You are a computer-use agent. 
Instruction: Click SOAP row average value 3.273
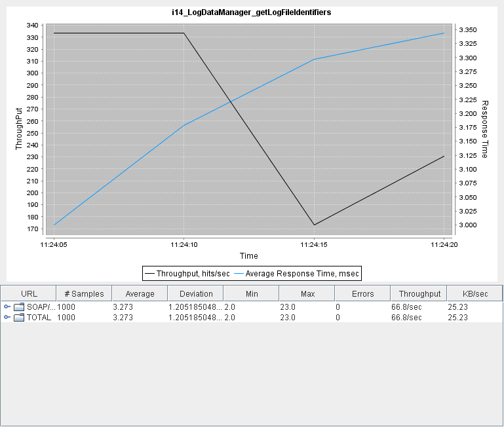tap(123, 307)
